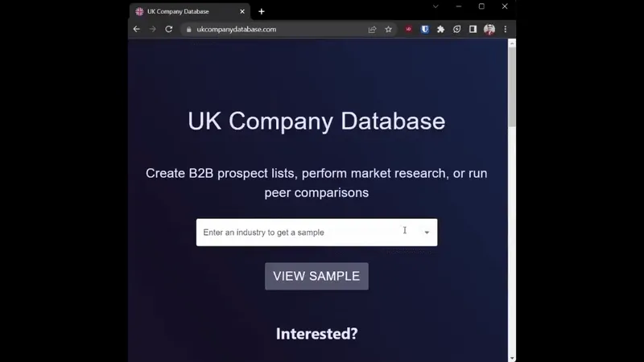Screen dimensions: 644x362
Task: Click the scrollbar down arrow
Action: click(x=512, y=358)
